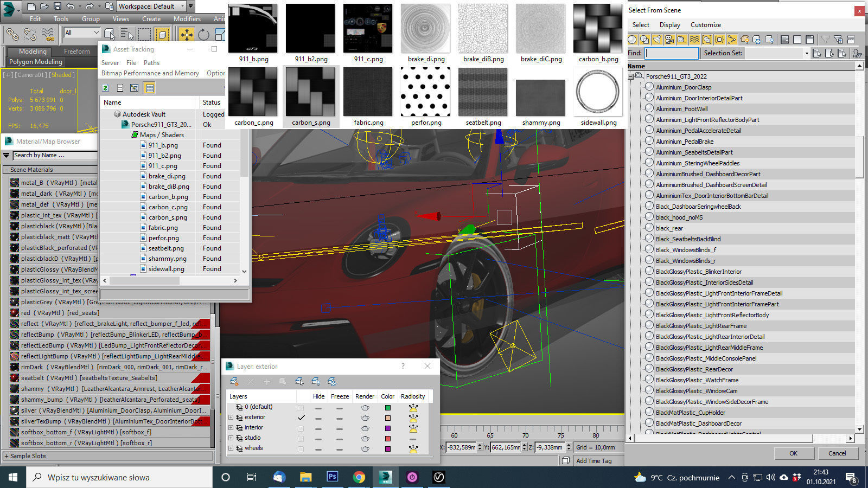Click Display Geometry filter in Select From Scene
The height and width of the screenshot is (488, 868).
pos(632,40)
